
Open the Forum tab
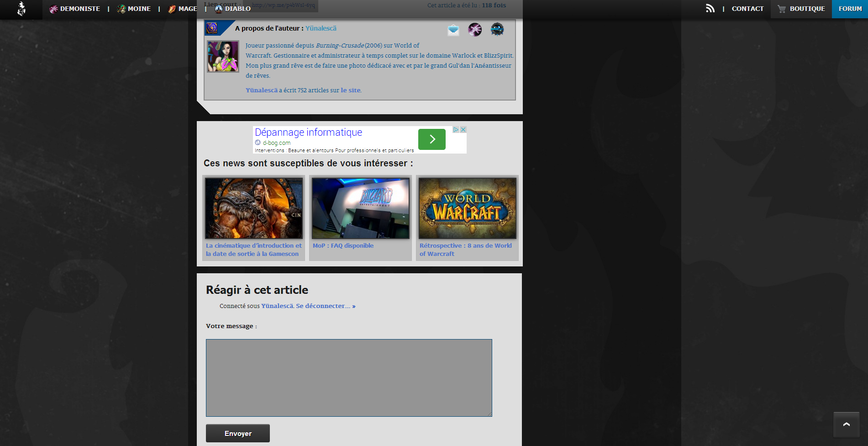(850, 9)
